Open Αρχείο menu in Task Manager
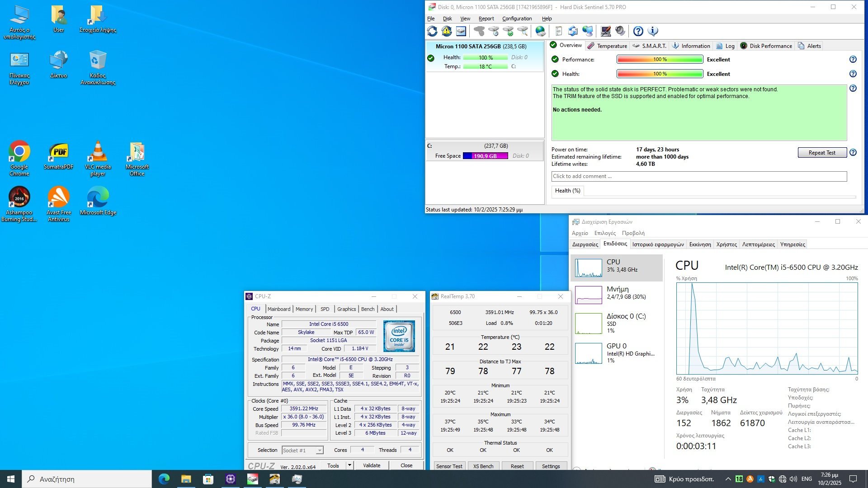Viewport: 868px width, 488px height. point(580,233)
